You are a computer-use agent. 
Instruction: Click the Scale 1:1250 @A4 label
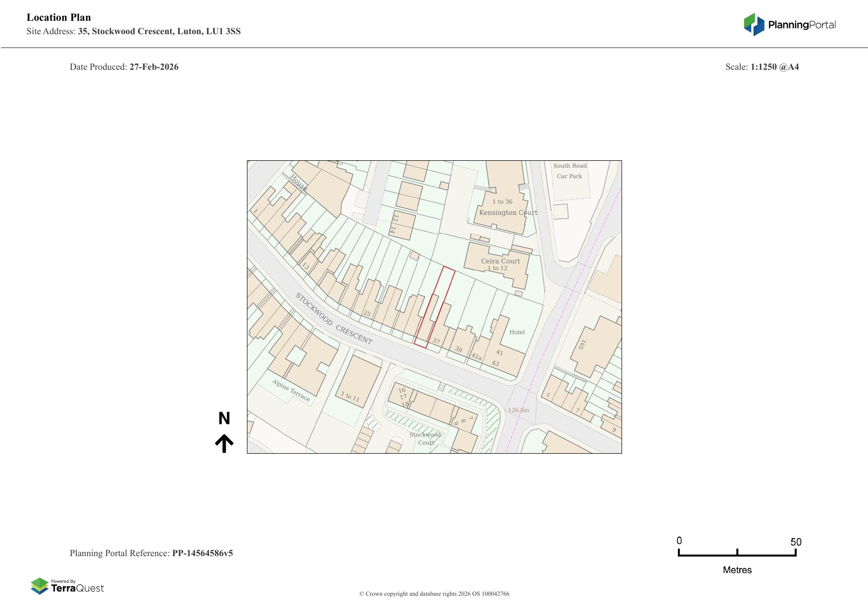coord(762,67)
